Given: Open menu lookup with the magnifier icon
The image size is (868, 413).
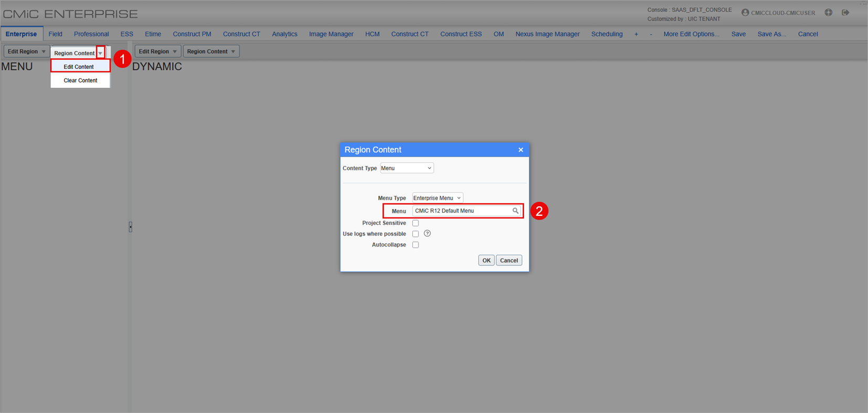Looking at the screenshot, I should click(516, 211).
